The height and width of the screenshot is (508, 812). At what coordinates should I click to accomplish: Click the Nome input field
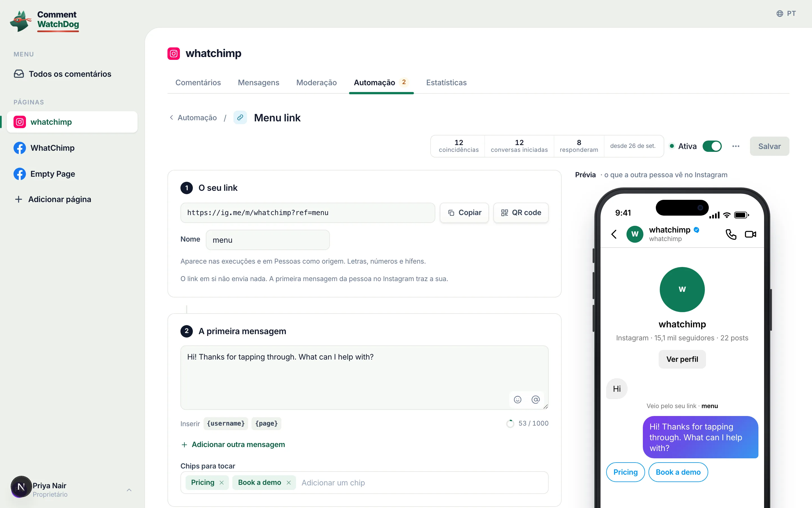pos(268,240)
